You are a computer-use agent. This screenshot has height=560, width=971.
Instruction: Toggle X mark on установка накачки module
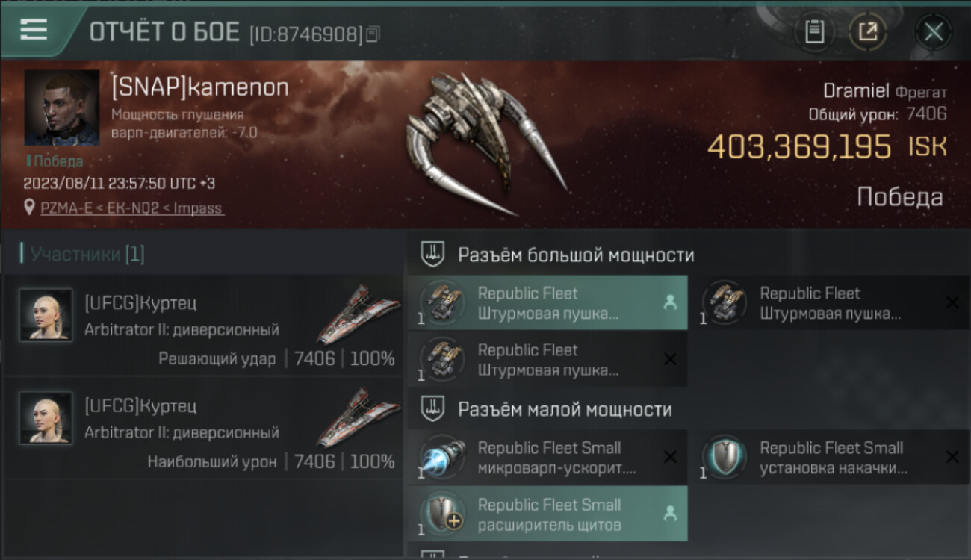click(952, 457)
